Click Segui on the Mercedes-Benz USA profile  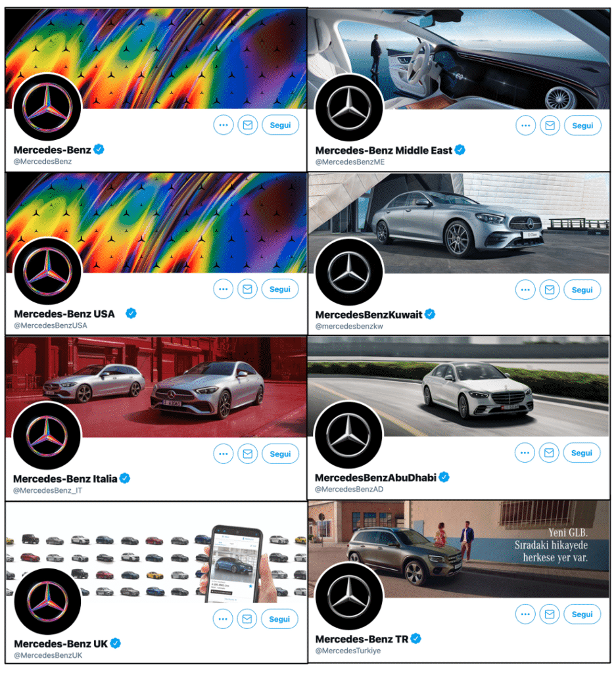(280, 289)
